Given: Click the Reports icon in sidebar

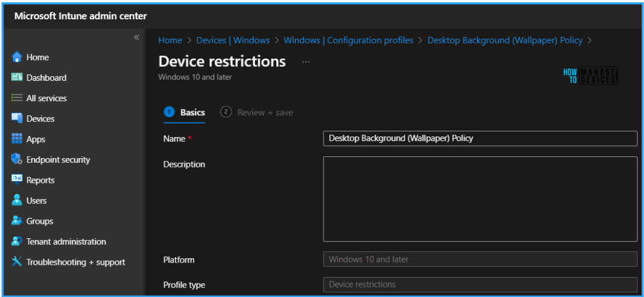Looking at the screenshot, I should pyautogui.click(x=17, y=180).
